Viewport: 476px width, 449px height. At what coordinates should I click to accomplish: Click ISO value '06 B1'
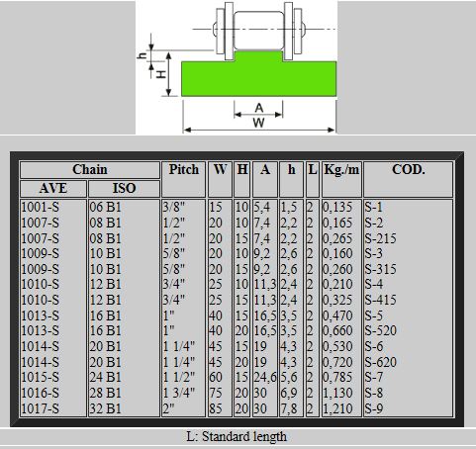(106, 207)
